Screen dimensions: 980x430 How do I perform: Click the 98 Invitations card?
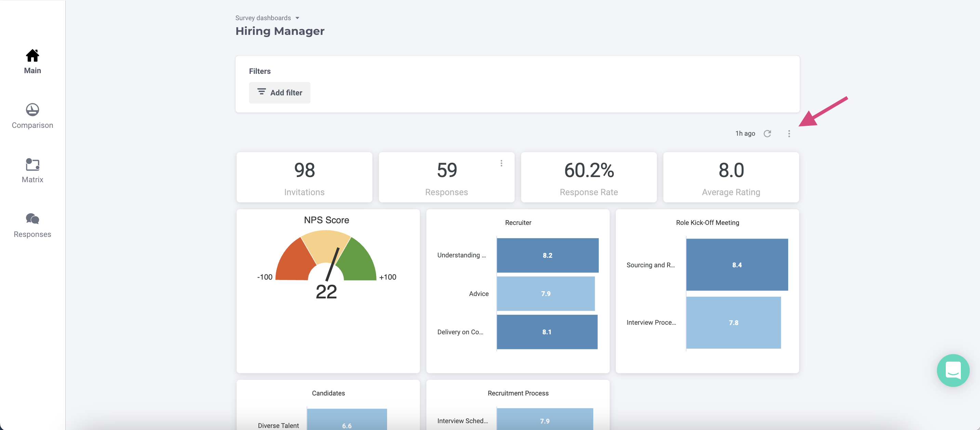point(304,177)
